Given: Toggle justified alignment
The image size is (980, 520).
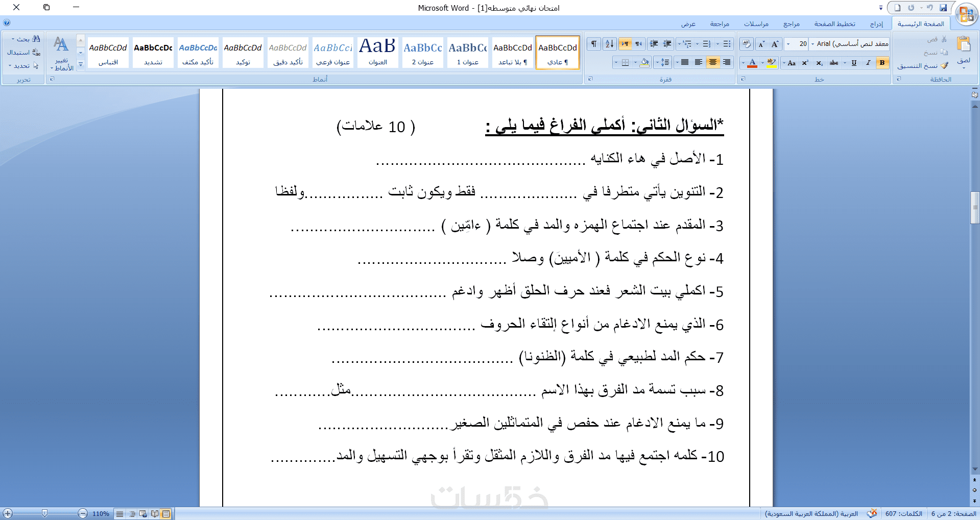Looking at the screenshot, I should coord(684,63).
